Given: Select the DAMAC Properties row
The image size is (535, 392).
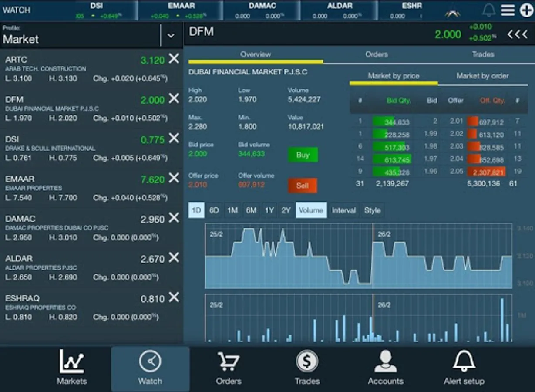Looking at the screenshot, I should [91, 228].
